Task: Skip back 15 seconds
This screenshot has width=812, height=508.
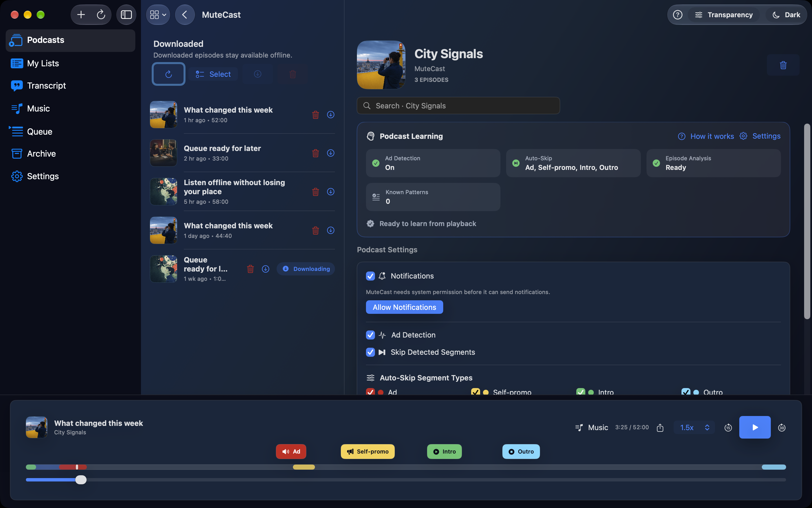Action: pos(728,427)
